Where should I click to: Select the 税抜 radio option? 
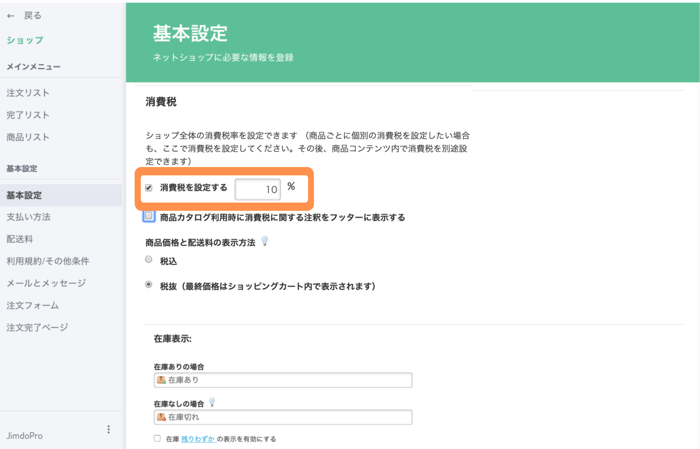[149, 284]
